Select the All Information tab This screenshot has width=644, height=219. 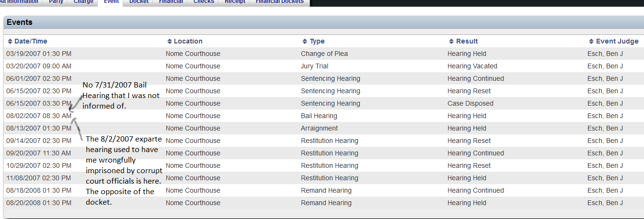coord(19,2)
